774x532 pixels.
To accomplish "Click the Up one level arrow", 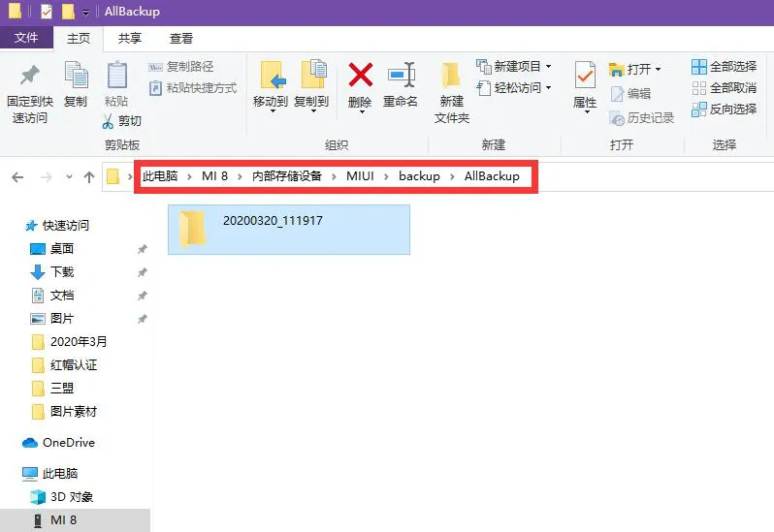I will tap(89, 177).
